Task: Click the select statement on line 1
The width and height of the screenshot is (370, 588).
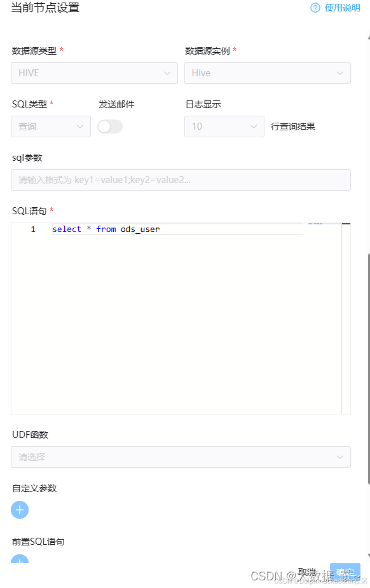Action: 106,229
